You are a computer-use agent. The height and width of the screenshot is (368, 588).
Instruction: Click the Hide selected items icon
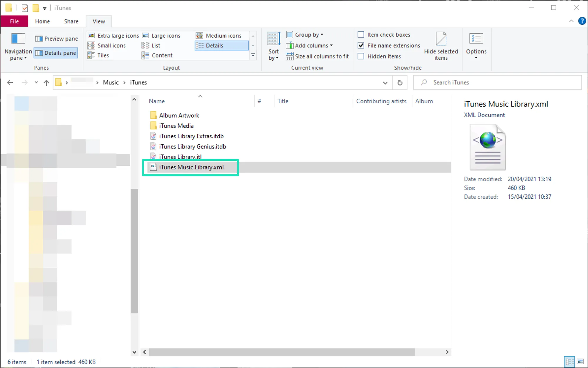click(441, 39)
